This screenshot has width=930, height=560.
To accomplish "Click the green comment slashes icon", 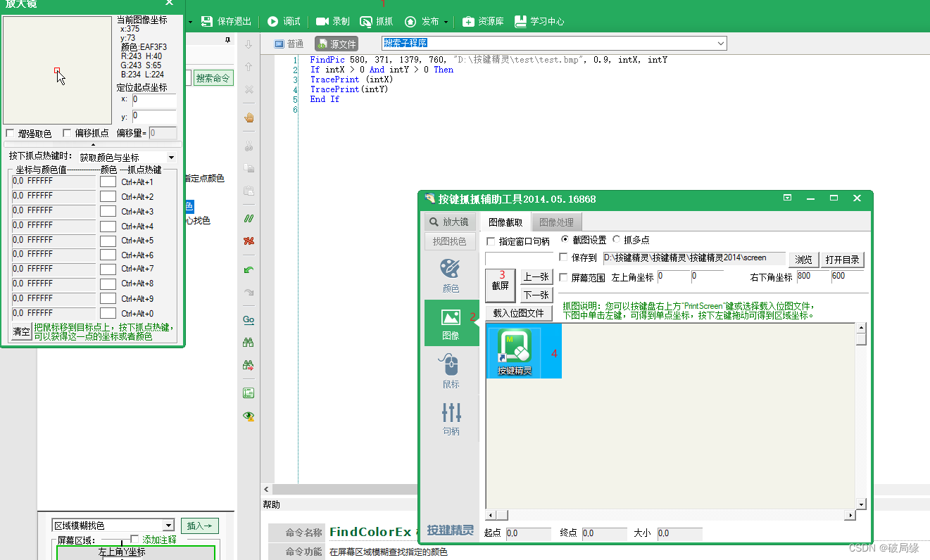I will [249, 219].
